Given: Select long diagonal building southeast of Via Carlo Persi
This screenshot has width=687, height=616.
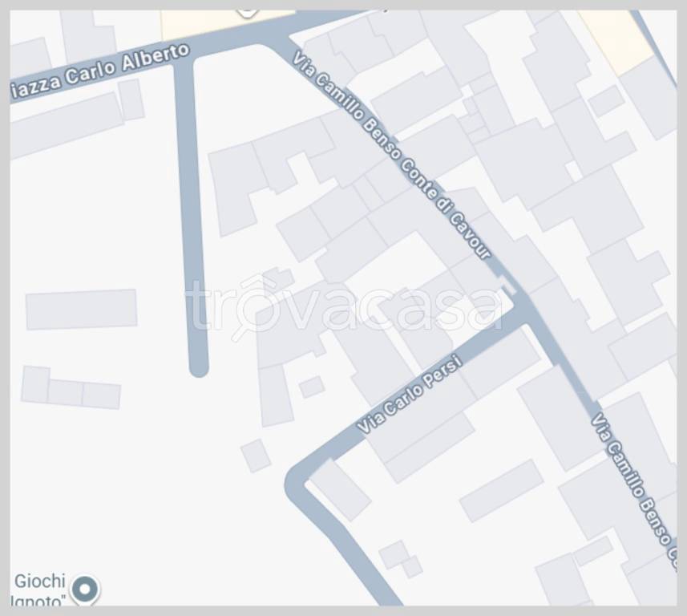Looking at the screenshot, I should pos(502,491).
